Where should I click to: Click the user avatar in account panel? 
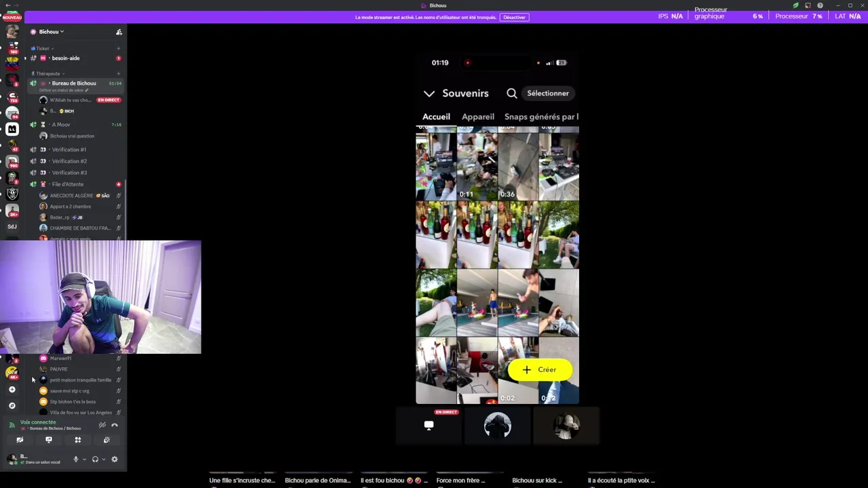(12, 460)
